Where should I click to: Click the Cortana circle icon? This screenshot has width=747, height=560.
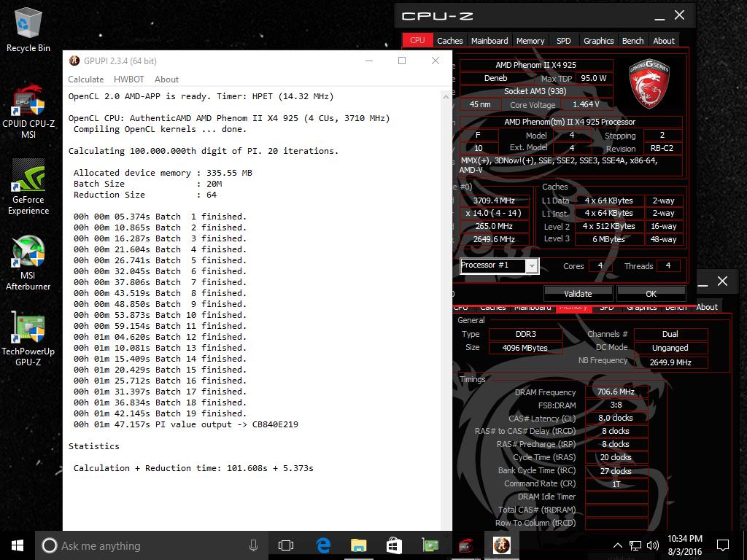click(x=49, y=545)
